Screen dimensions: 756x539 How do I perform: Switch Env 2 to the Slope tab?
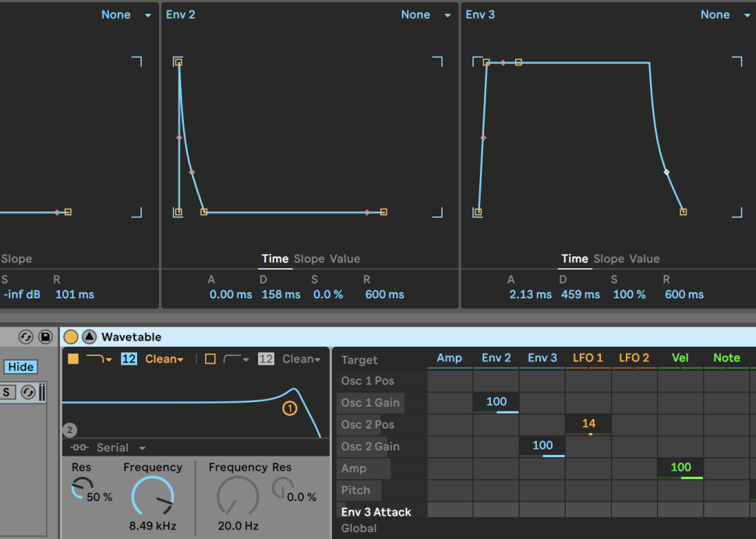tap(309, 259)
